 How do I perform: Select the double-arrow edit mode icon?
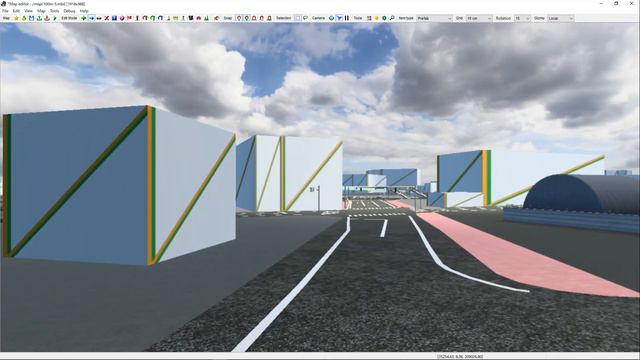pyautogui.click(x=99, y=18)
